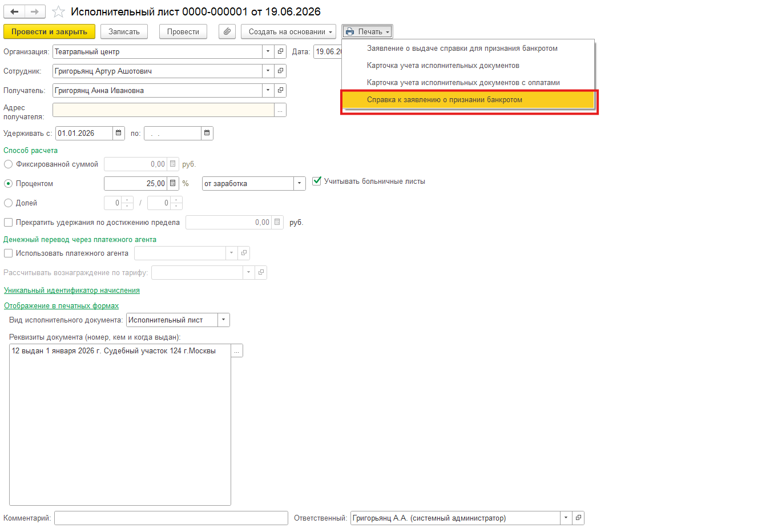Expand the Ответственный dropdown list

click(566, 518)
